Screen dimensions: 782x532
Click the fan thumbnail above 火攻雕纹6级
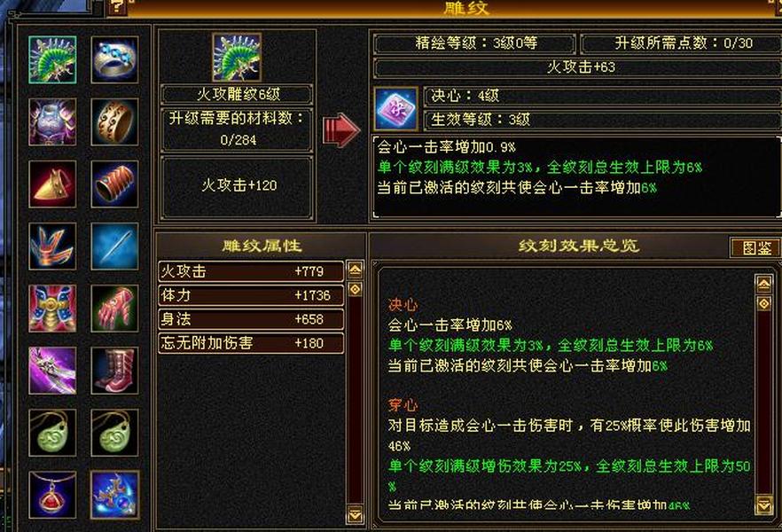(237, 57)
